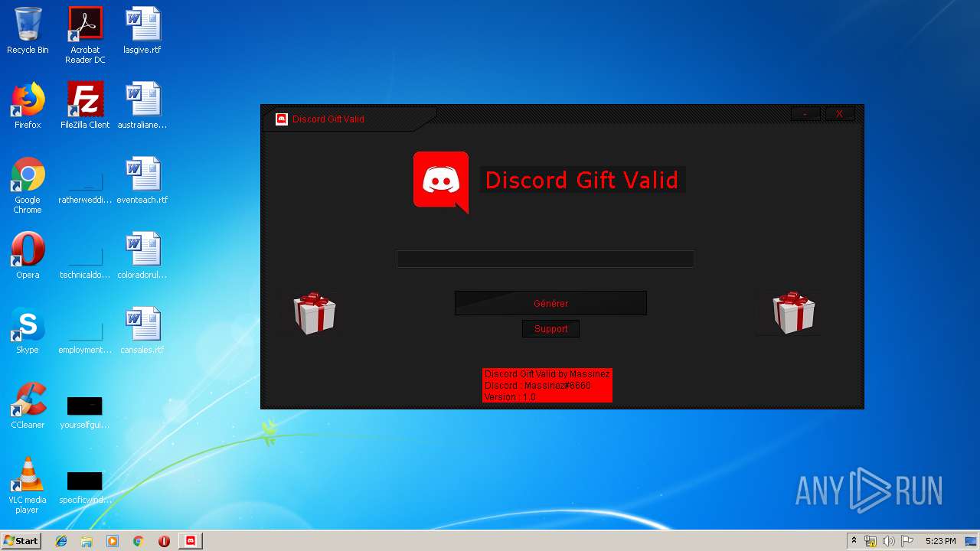Viewport: 980px width, 551px height.
Task: Click the small Discord icon in title bar
Action: (x=282, y=119)
